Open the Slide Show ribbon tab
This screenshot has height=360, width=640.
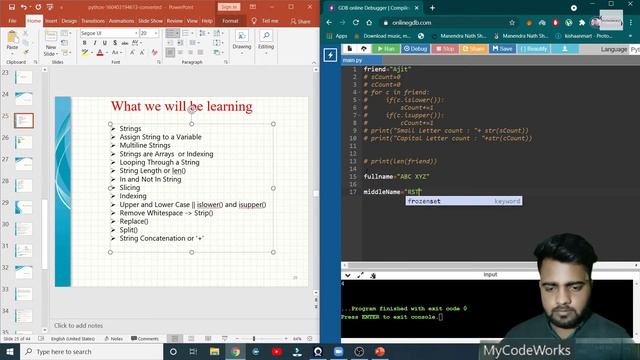(x=150, y=21)
